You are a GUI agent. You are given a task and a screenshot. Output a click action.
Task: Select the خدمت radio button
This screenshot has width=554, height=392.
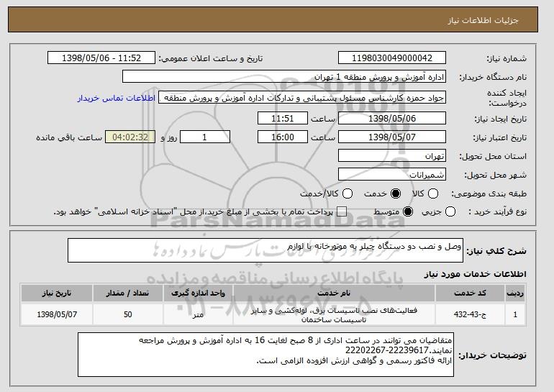point(396,193)
